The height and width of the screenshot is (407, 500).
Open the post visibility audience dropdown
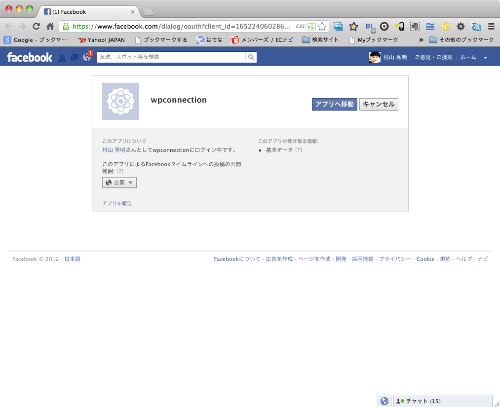(119, 183)
